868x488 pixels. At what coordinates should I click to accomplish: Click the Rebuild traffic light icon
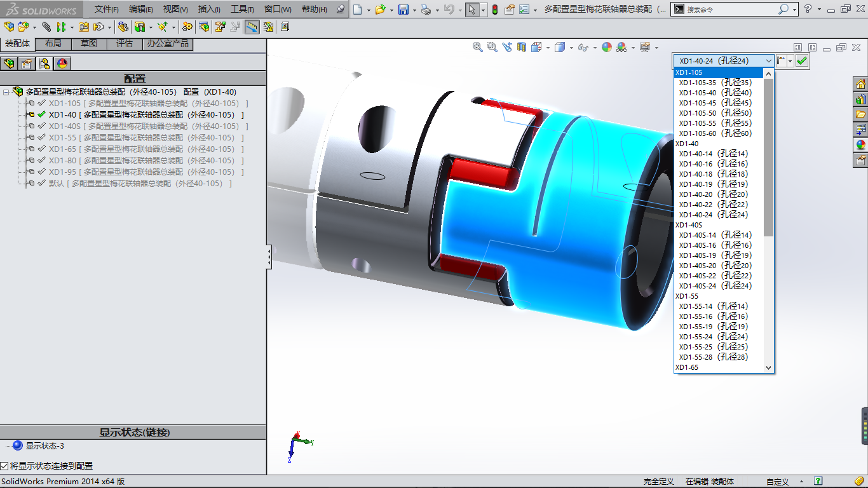pos(494,10)
